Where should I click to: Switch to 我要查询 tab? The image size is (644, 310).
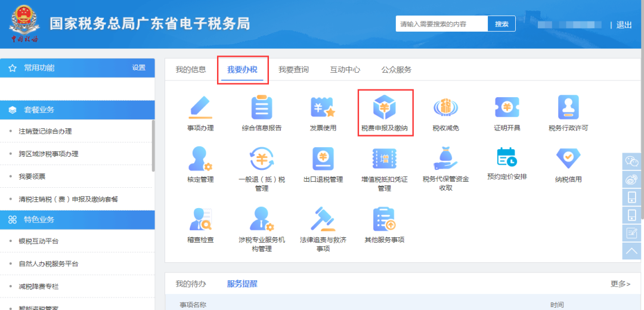coord(293,69)
